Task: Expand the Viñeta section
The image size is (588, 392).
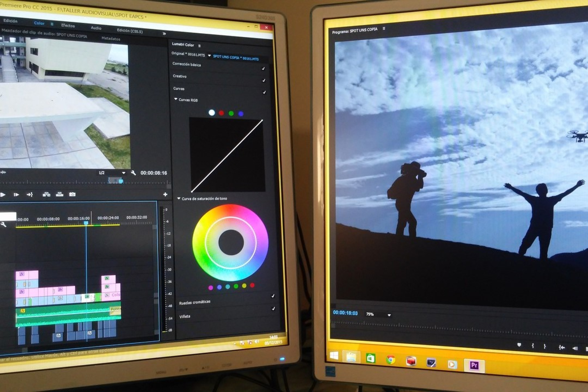Action: pos(185,316)
